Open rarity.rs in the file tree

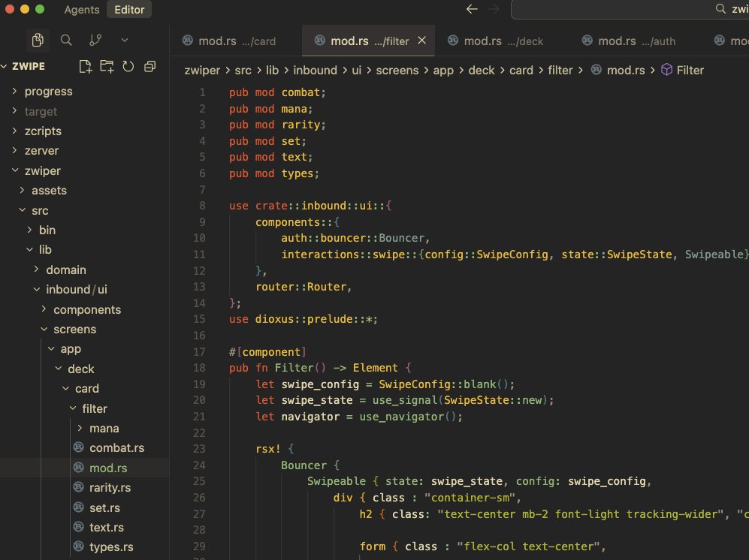[x=110, y=487]
